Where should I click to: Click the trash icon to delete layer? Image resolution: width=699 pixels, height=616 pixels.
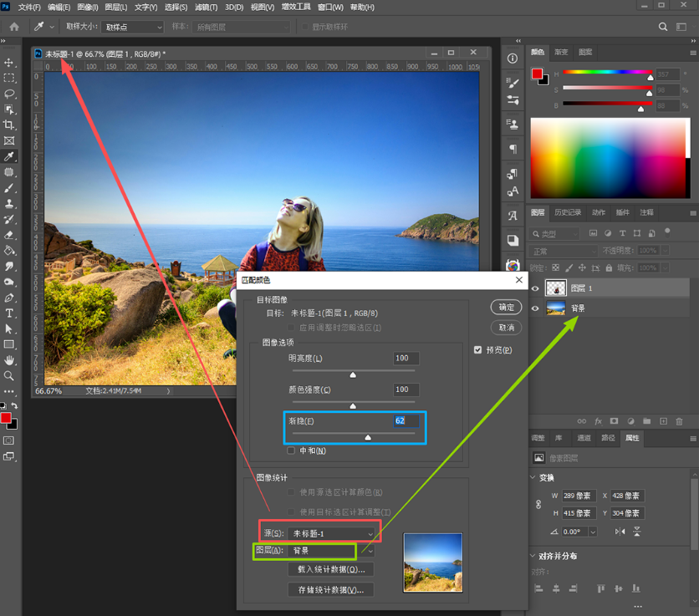tap(679, 421)
